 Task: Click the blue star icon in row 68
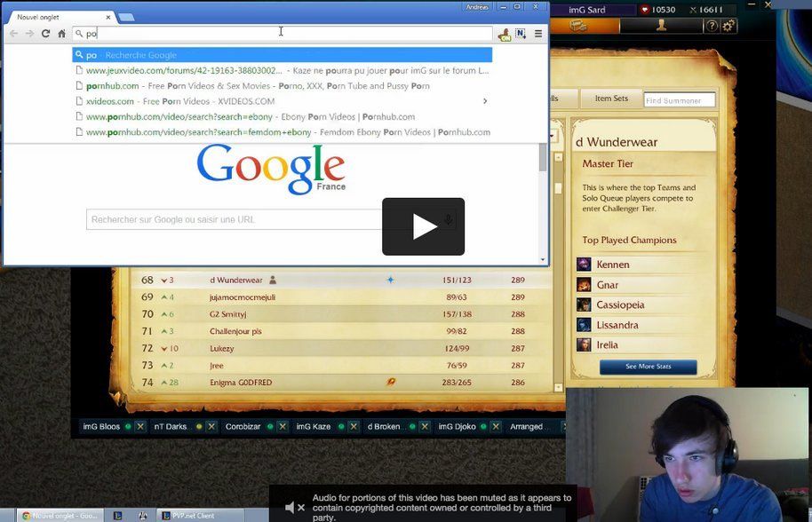391,280
